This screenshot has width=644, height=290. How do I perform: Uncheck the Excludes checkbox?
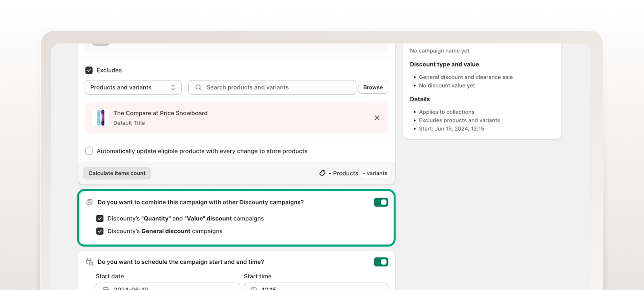tap(89, 70)
